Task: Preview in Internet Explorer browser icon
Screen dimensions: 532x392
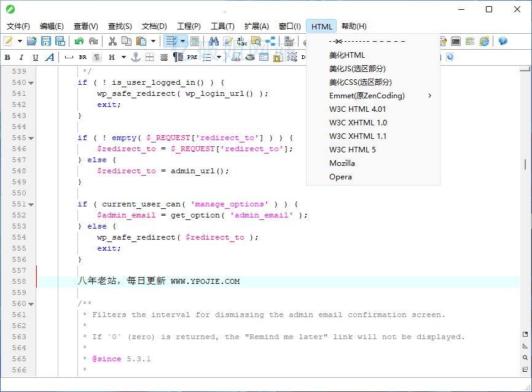Action: click(x=484, y=41)
